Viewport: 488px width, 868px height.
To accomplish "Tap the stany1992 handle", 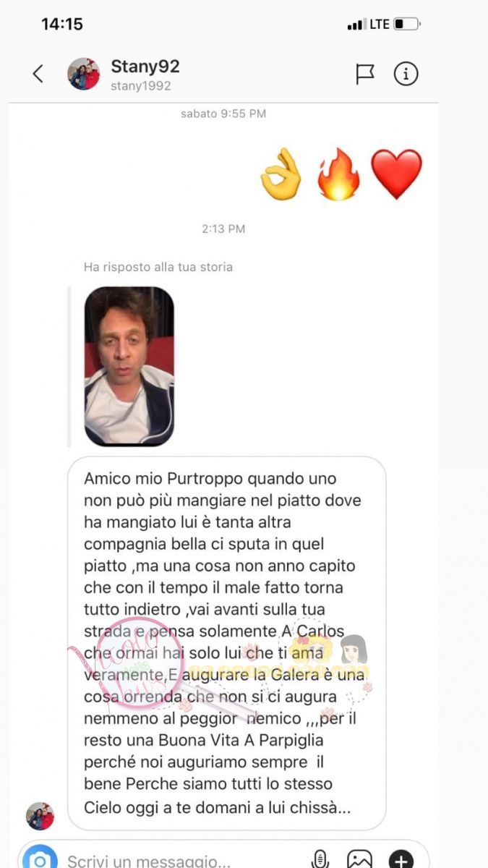I will point(140,86).
